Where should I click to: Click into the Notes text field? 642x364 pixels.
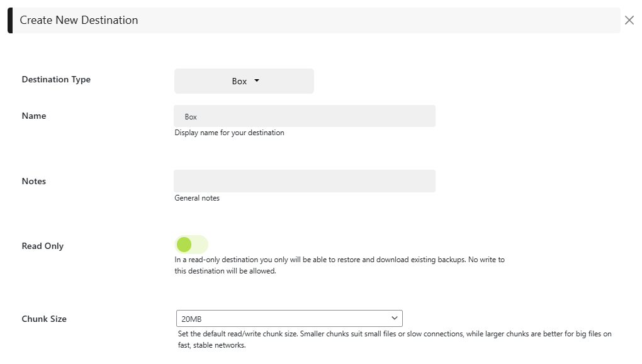coord(305,181)
